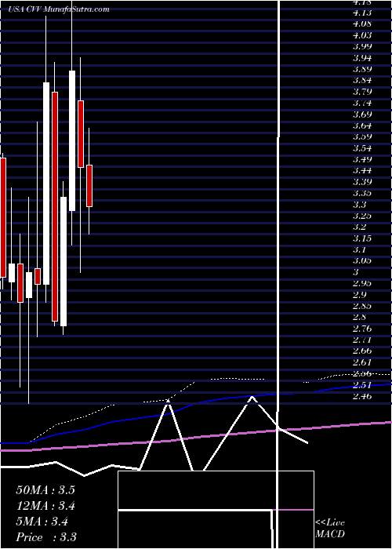Select the 2.66 price axis label
The width and height of the screenshot is (392, 549).
362,351
